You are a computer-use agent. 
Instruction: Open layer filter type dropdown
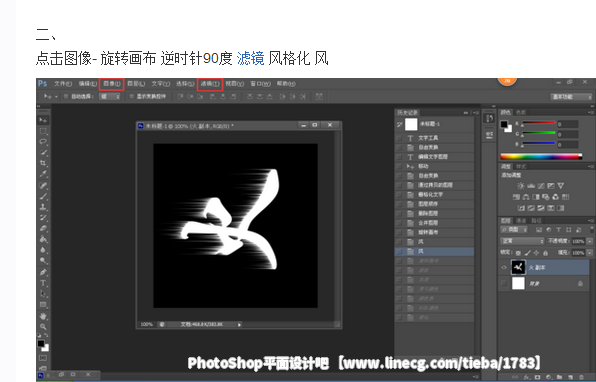pyautogui.click(x=514, y=230)
